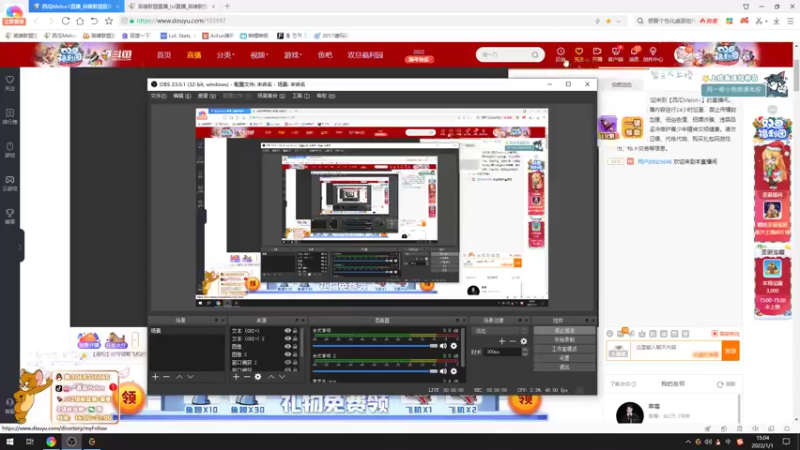Open Windows Start menu on taskbar
The width and height of the screenshot is (800, 450).
(10, 442)
